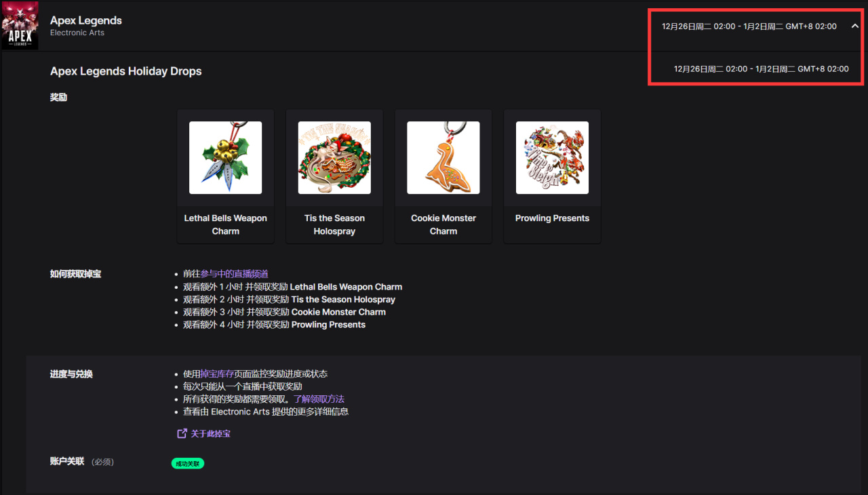868x495 pixels.
Task: Open the Lethal Bells Weapon Charm image
Action: (x=225, y=158)
